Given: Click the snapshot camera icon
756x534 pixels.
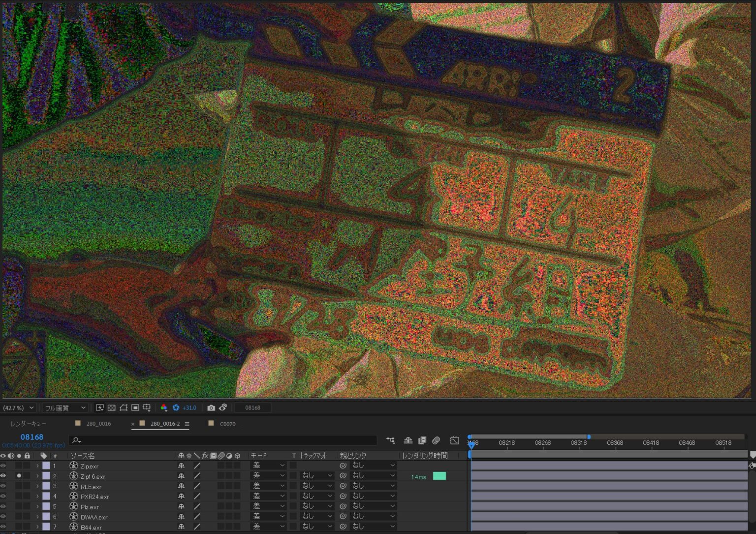Looking at the screenshot, I should [x=211, y=408].
